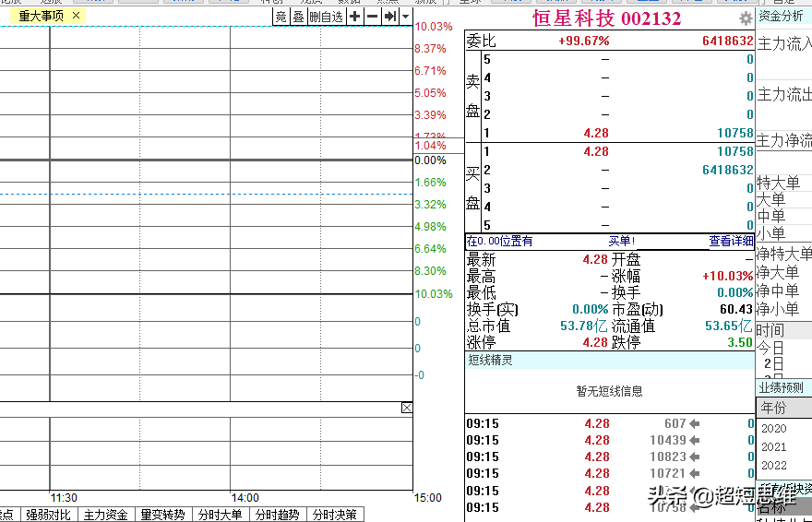This screenshot has width=812, height=522.
Task: Click the 在0.00位置有 link
Action: tap(499, 241)
